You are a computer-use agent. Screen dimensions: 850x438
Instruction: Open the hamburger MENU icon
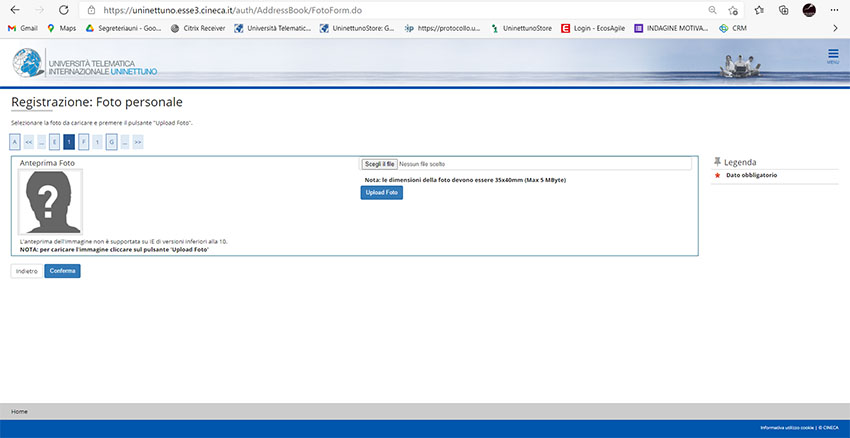[833, 55]
